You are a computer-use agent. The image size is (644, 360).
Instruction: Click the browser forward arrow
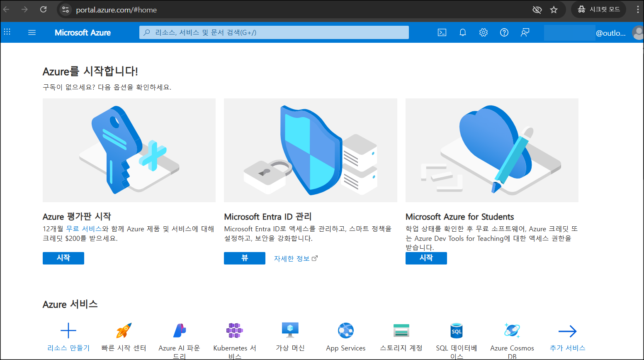pos(25,9)
